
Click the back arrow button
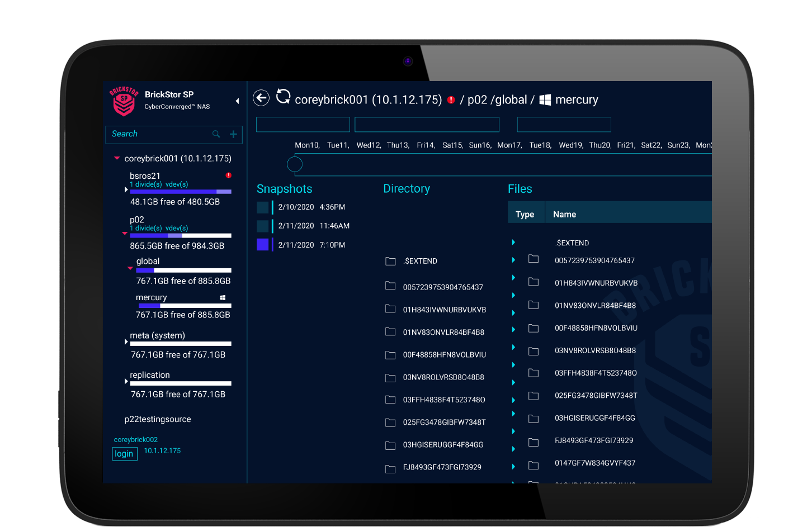[x=261, y=98]
